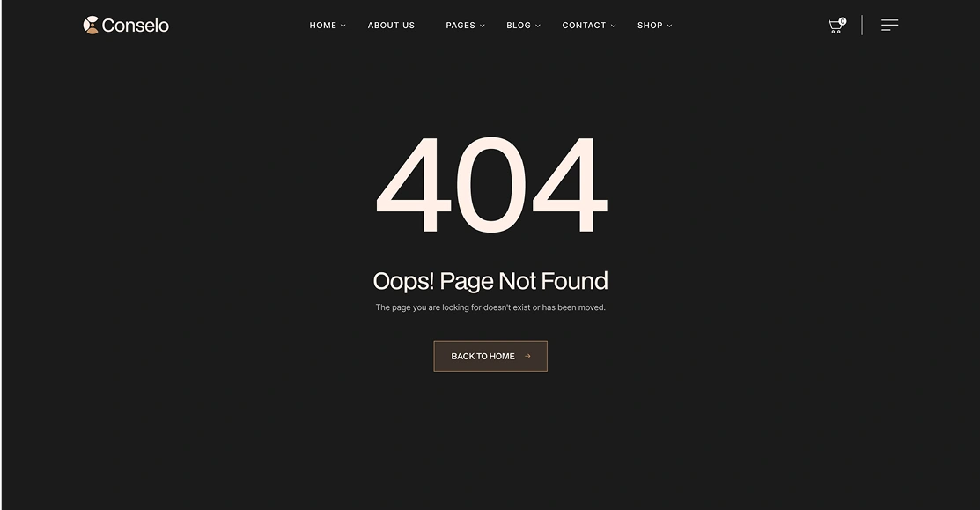Viewport: 980px width, 510px height.
Task: Go to the ABOUT US page
Action: pyautogui.click(x=391, y=25)
